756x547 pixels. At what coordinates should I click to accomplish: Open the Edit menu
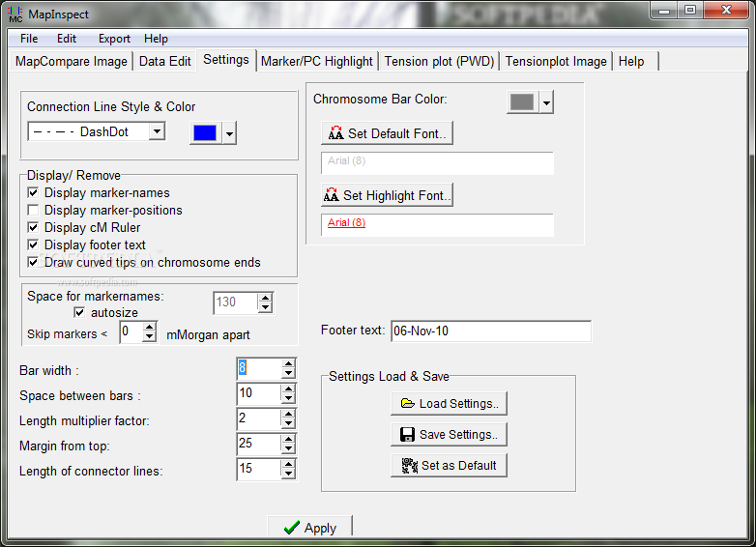point(67,39)
